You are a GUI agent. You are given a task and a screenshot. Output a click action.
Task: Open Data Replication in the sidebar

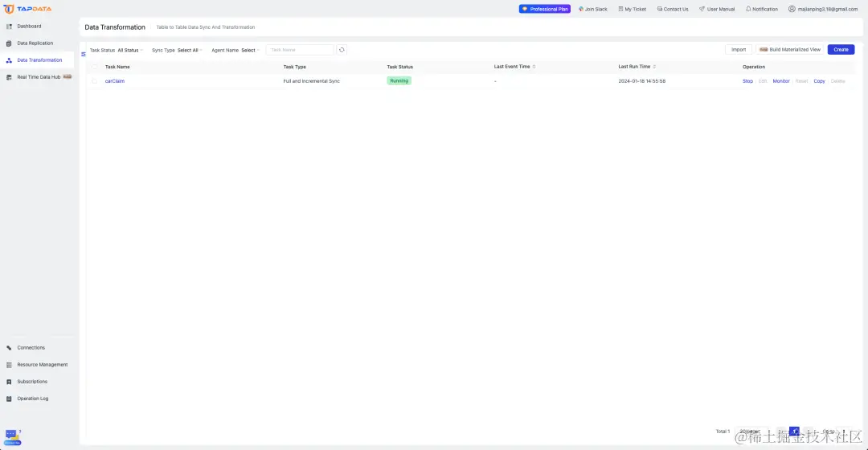click(35, 43)
